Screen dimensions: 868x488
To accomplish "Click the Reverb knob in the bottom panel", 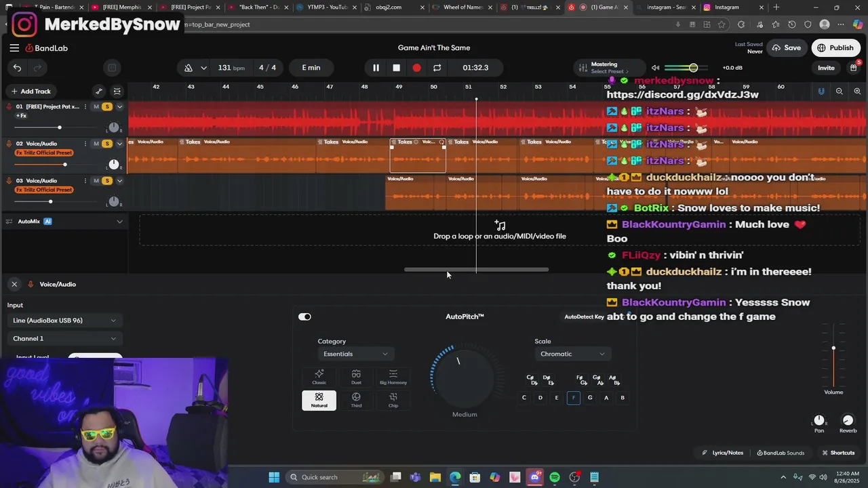I will tap(848, 420).
